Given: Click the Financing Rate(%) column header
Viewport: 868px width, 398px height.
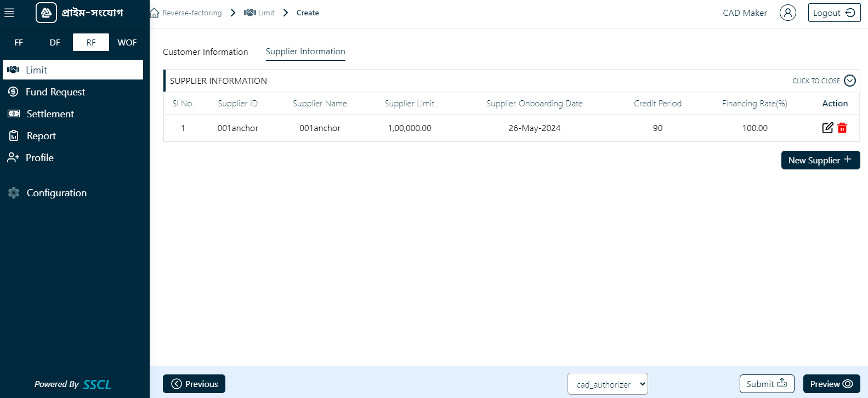Looking at the screenshot, I should coord(754,103).
